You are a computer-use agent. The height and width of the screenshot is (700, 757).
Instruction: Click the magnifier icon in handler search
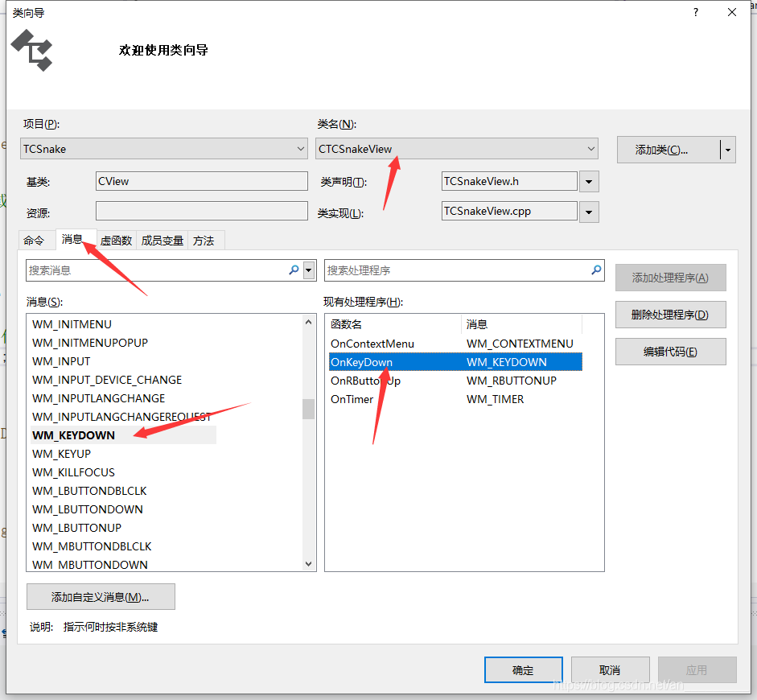(596, 270)
